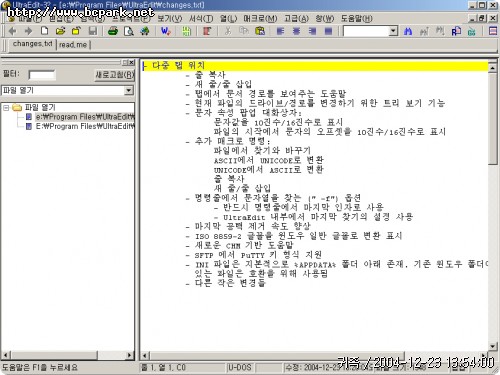
Task: Print the document with the printer icon
Action: (x=113, y=31)
